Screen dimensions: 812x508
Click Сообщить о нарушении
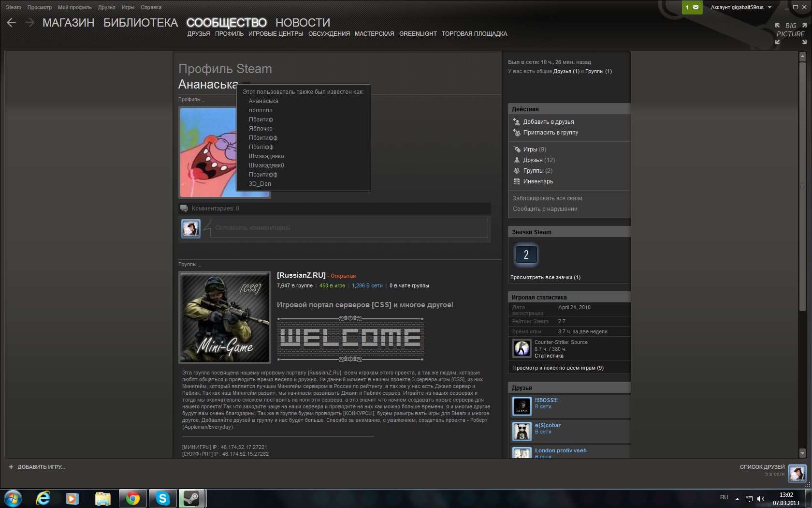pos(545,209)
